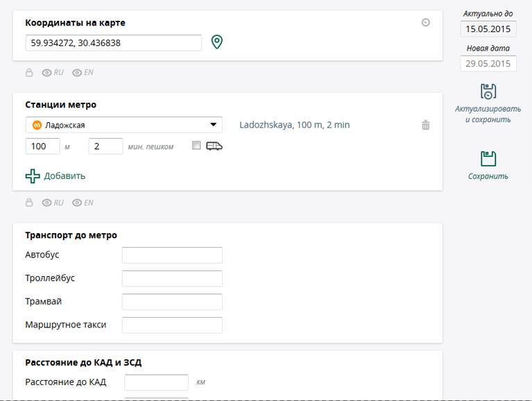The height and width of the screenshot is (401, 532).
Task: Click the lock icon below coordinates panel
Action: point(29,73)
